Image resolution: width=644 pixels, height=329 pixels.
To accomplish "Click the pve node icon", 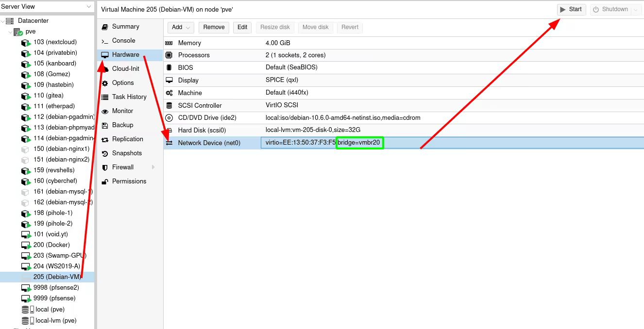I will pos(18,32).
